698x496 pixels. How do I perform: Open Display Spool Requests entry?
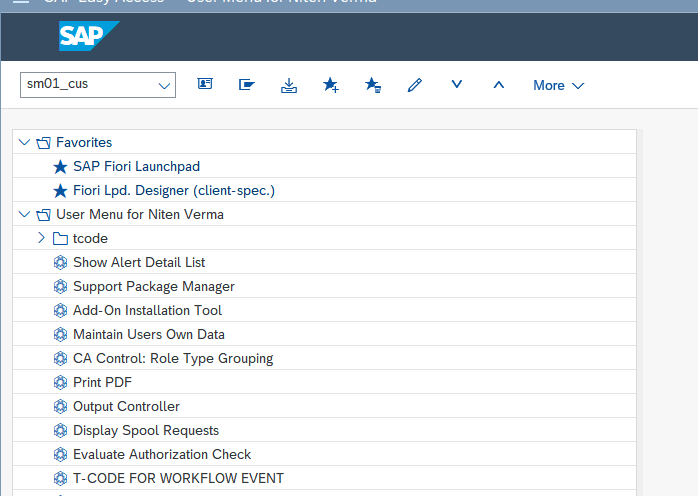point(145,430)
